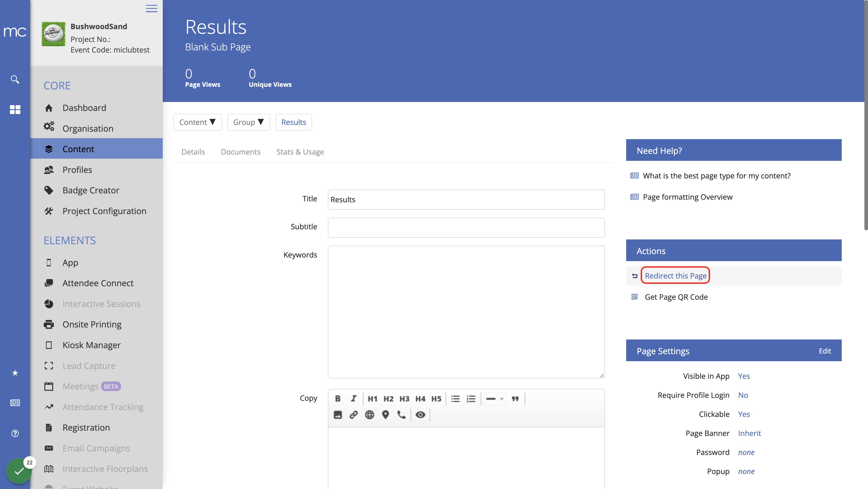Screen dimensions: 868x489
Task: Insert horizontal rule line
Action: [491, 399]
